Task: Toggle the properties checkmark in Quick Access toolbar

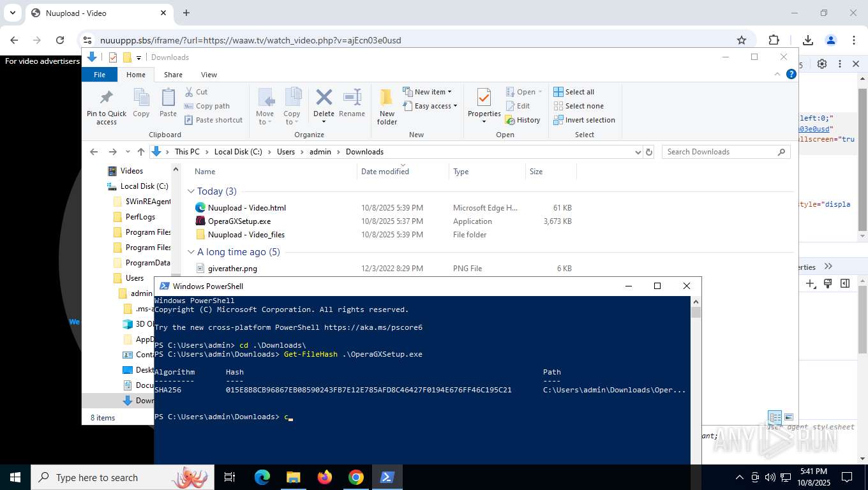Action: click(x=113, y=57)
